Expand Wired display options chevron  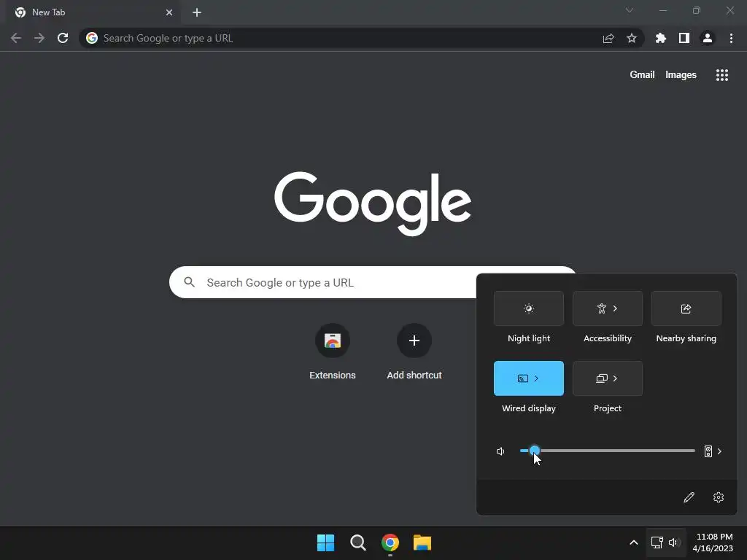tap(536, 378)
